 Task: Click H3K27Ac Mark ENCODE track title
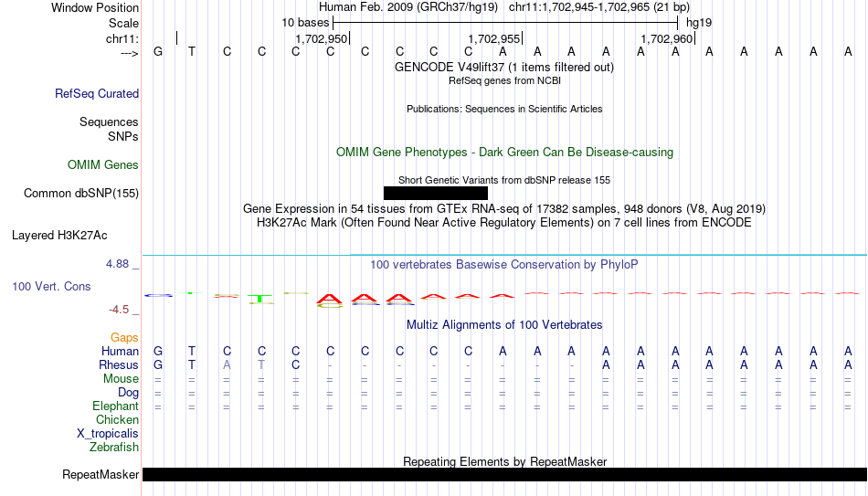(x=504, y=223)
